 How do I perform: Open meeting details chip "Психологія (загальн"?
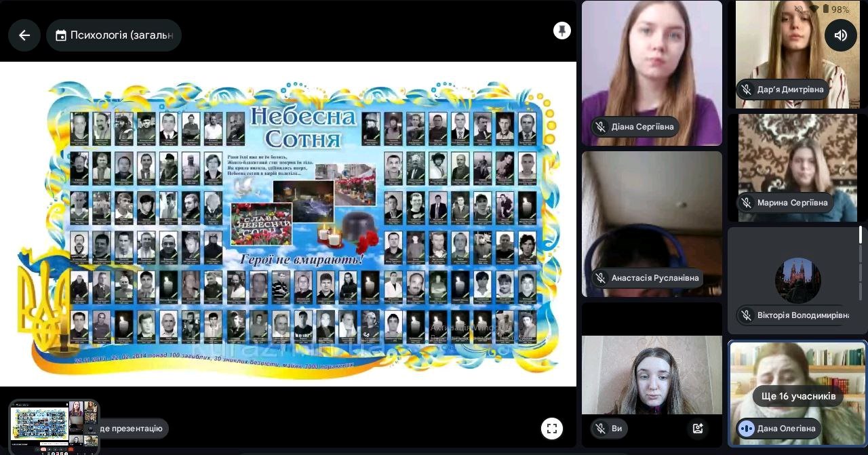coord(114,35)
